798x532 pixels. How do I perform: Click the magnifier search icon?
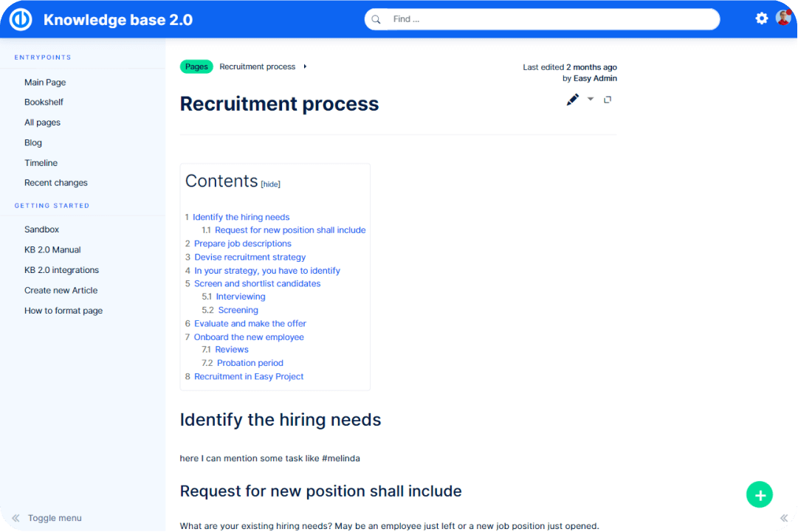pos(377,19)
